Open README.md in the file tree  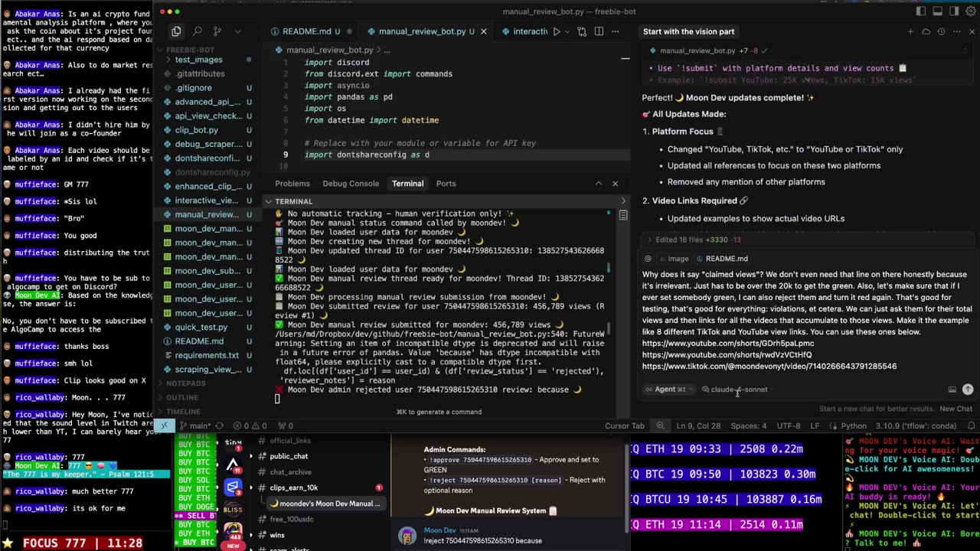tap(199, 341)
